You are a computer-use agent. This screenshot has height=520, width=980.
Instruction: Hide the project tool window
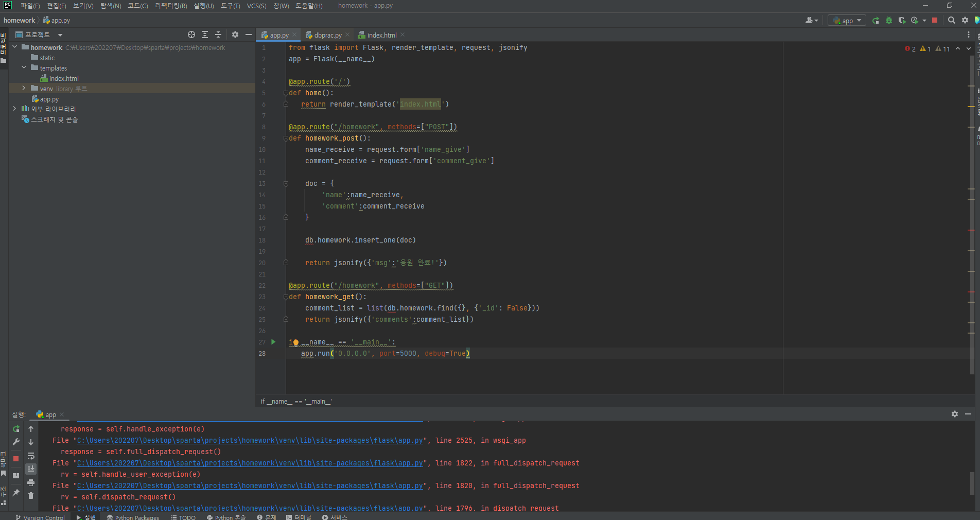[x=249, y=34]
